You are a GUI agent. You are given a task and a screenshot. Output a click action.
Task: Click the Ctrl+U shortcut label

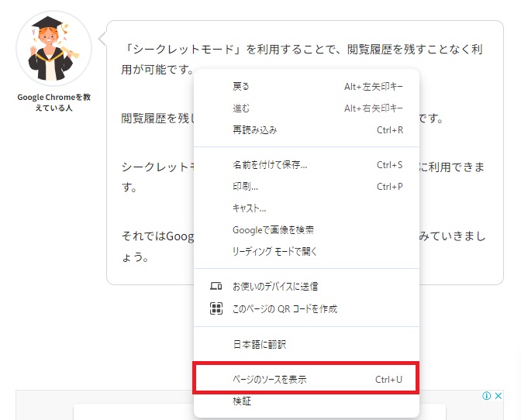[388, 379]
